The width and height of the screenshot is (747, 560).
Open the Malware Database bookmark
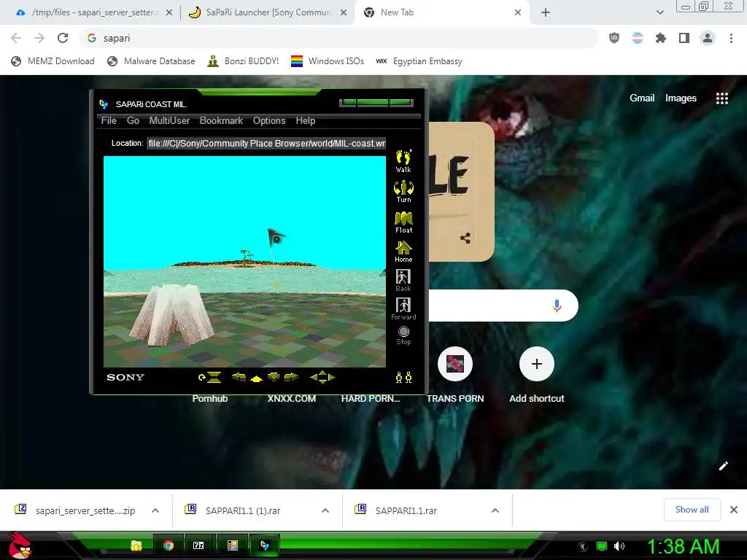[x=152, y=61]
